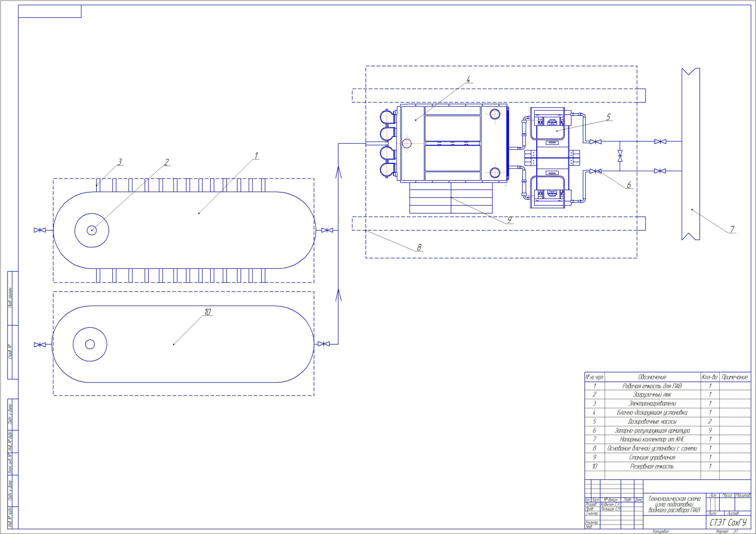
Task: Click the upper flow direction arrow on the pipe
Action: coord(338,172)
